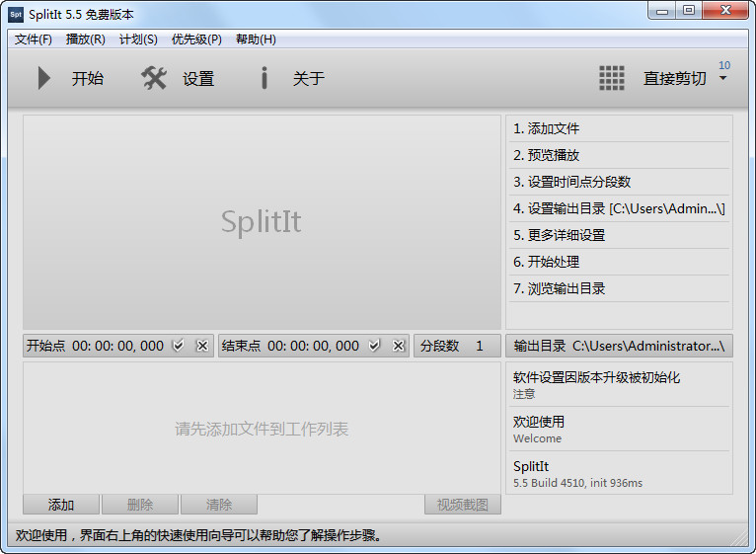
Task: Close the SplitIt window
Action: pyautogui.click(x=725, y=11)
